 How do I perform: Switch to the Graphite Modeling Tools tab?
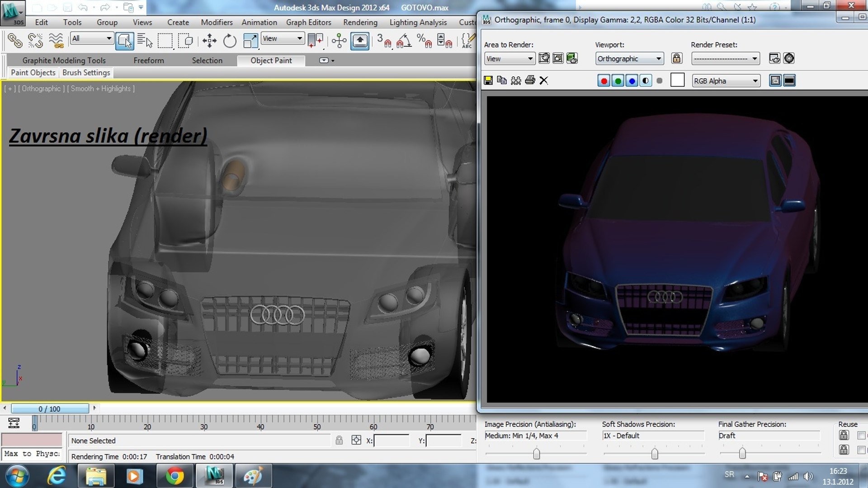(x=64, y=60)
